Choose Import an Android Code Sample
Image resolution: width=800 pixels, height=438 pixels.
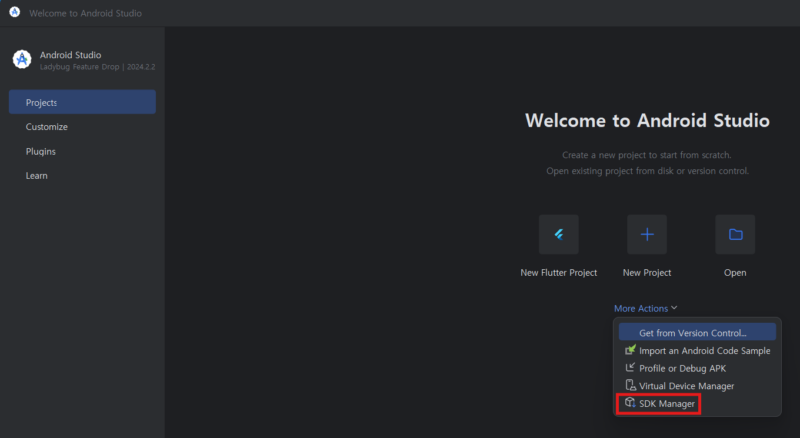click(697, 351)
